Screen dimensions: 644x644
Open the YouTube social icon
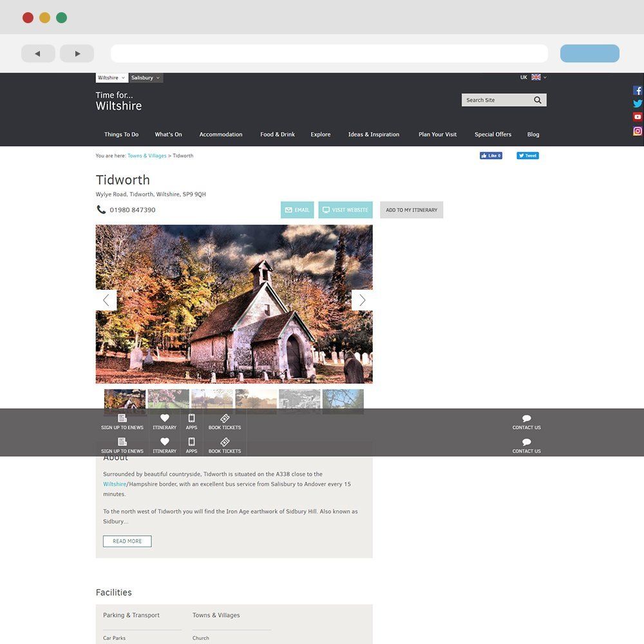pos(637,117)
